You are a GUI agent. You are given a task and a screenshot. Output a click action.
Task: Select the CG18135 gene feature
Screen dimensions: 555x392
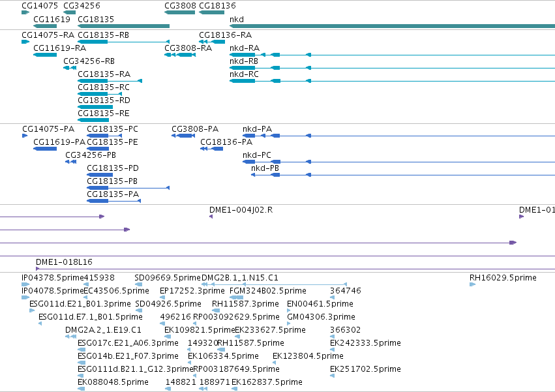pos(123,26)
